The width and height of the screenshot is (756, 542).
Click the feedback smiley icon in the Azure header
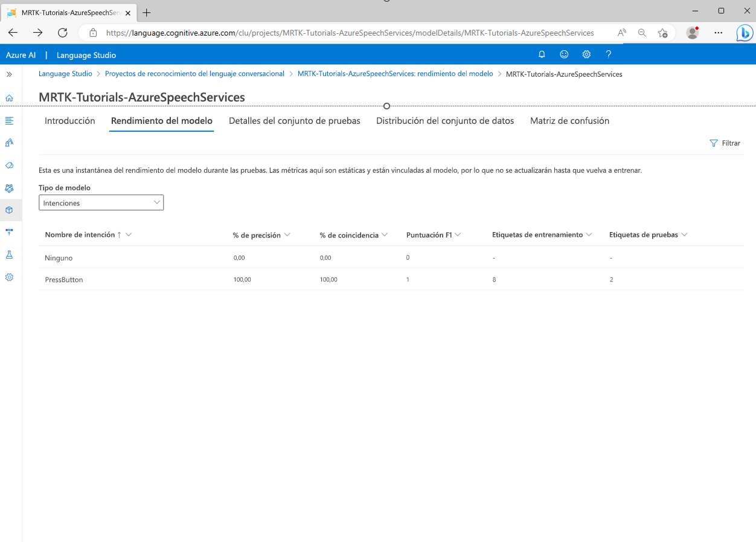coord(564,54)
